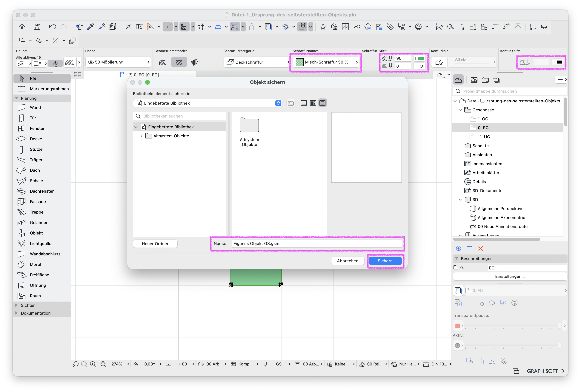This screenshot has height=392, width=581.
Task: Select the Schale tool
Action: 42,181
